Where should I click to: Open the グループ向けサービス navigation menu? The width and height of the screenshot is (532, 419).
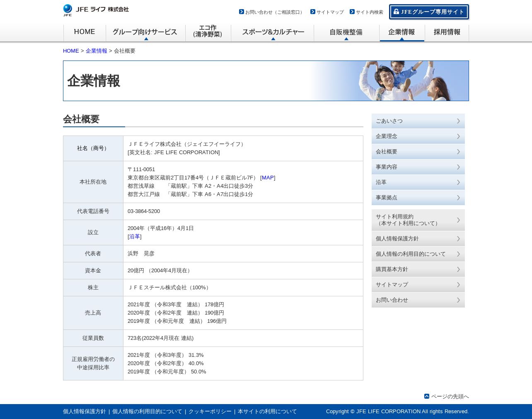(x=145, y=33)
